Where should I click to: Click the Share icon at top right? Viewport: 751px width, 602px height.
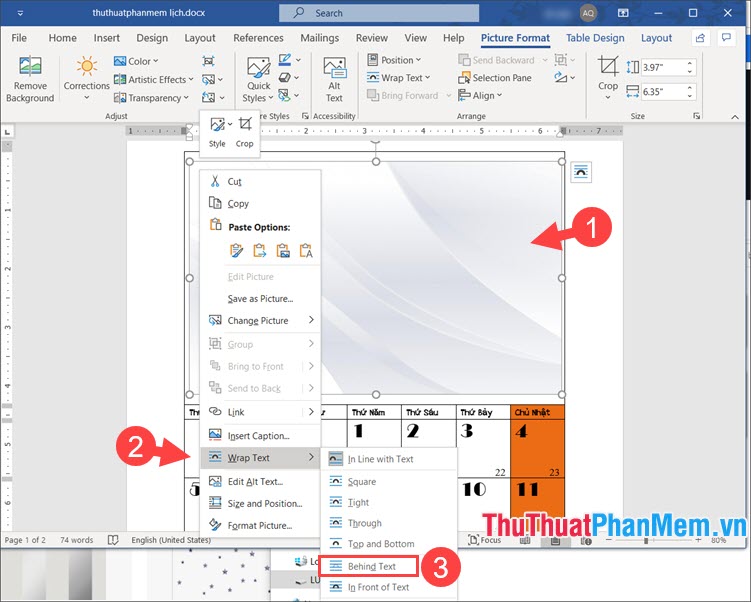700,38
